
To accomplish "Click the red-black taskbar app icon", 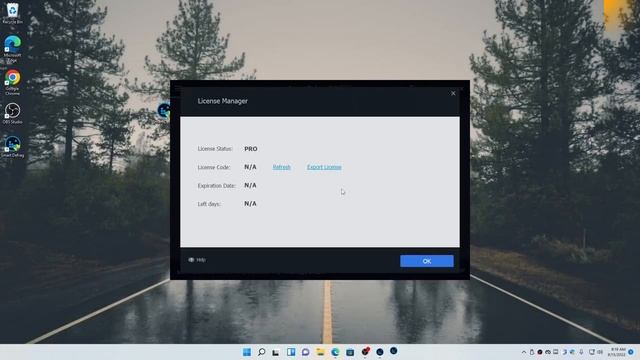I will point(365,351).
